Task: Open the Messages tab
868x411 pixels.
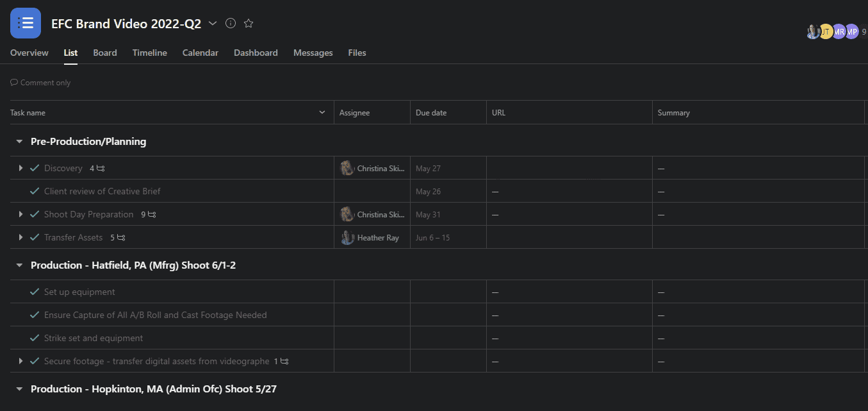Action: click(x=313, y=53)
